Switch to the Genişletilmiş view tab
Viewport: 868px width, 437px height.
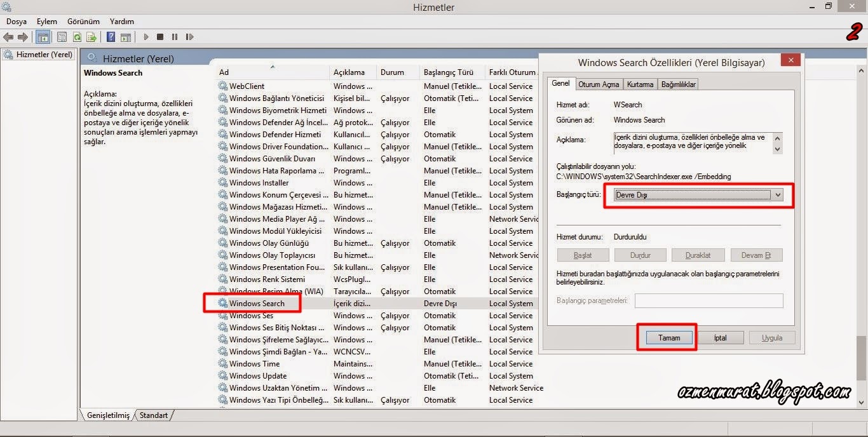[x=108, y=415]
